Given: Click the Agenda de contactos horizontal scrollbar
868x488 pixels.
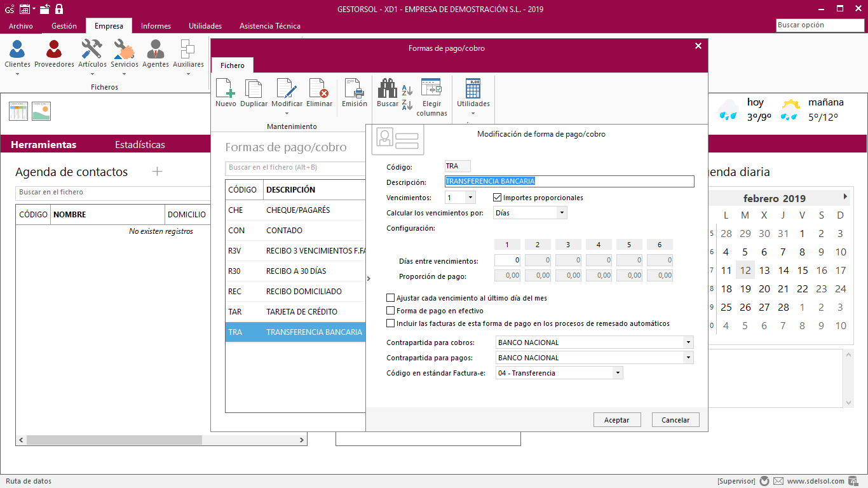Looking at the screenshot, I should pos(114,440).
